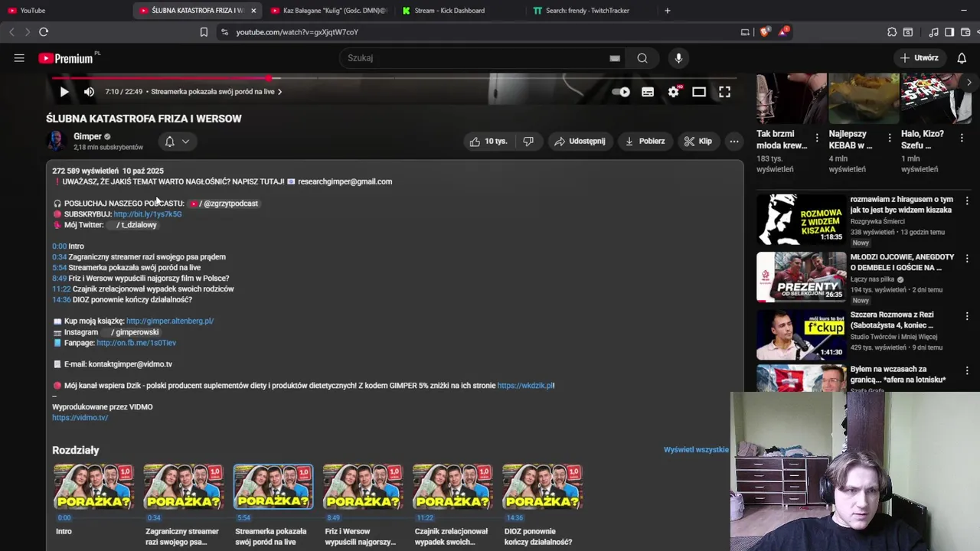Play the video with the play button
The height and width of the screenshot is (551, 980).
(x=64, y=92)
